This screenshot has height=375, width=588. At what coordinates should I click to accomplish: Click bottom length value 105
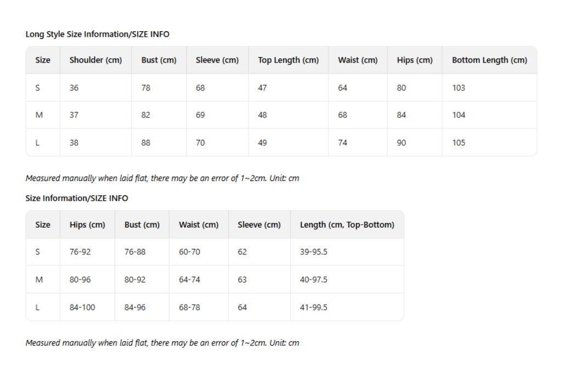(459, 143)
